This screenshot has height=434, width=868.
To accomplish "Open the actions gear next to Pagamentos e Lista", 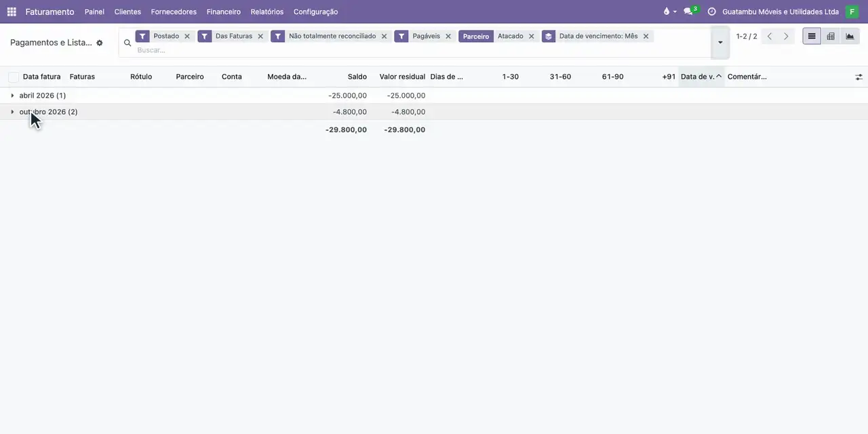I will 100,43.
